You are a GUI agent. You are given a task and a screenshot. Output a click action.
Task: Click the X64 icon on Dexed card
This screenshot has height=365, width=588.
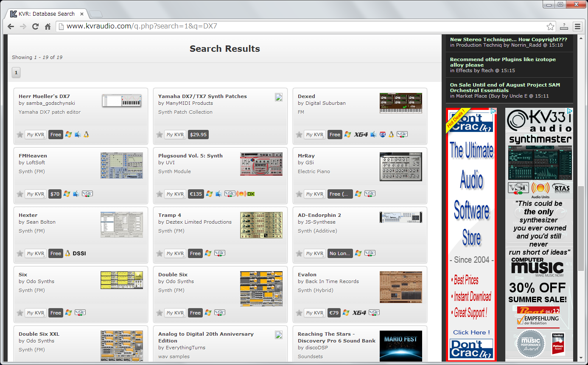[x=361, y=135]
